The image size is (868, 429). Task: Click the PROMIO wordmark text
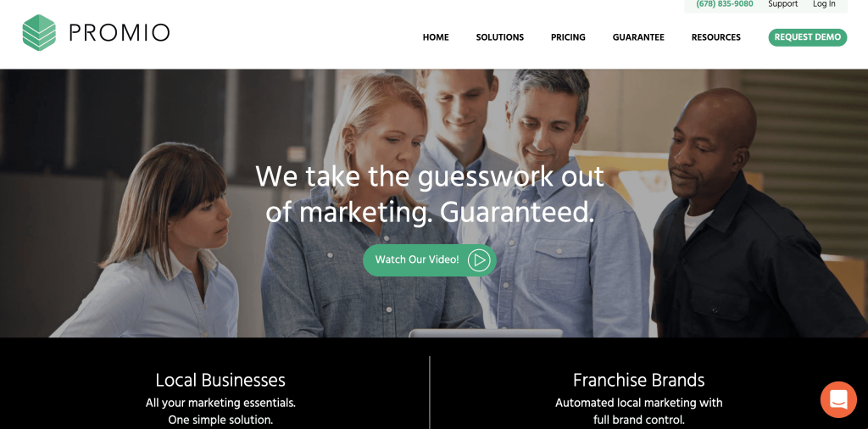pos(119,33)
